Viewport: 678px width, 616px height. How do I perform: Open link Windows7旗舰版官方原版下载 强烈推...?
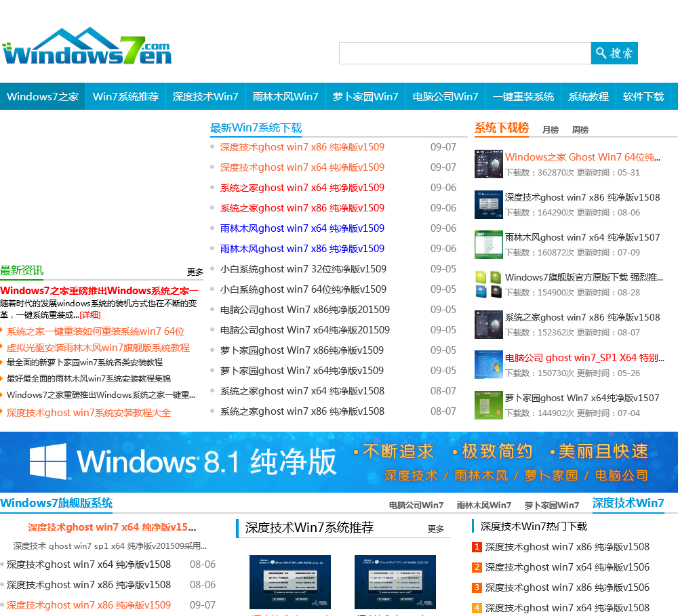click(x=584, y=278)
